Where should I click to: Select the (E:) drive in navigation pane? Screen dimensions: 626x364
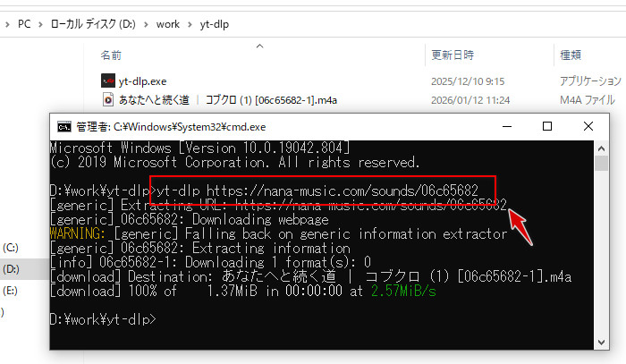coord(10,291)
